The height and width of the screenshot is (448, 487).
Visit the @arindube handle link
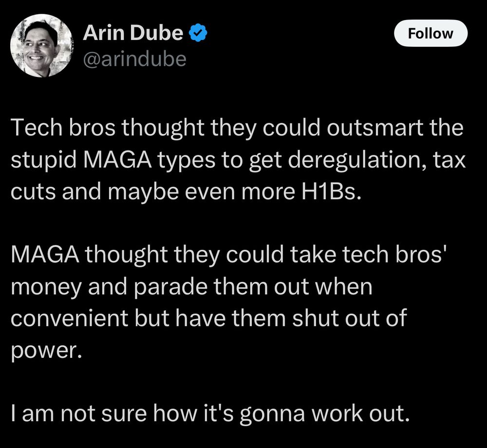(x=134, y=59)
